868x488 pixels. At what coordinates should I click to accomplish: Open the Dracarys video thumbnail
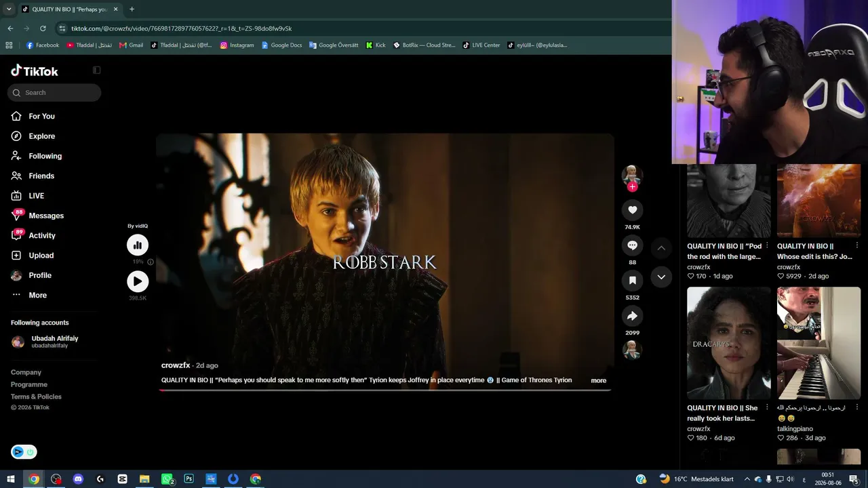pyautogui.click(x=729, y=343)
